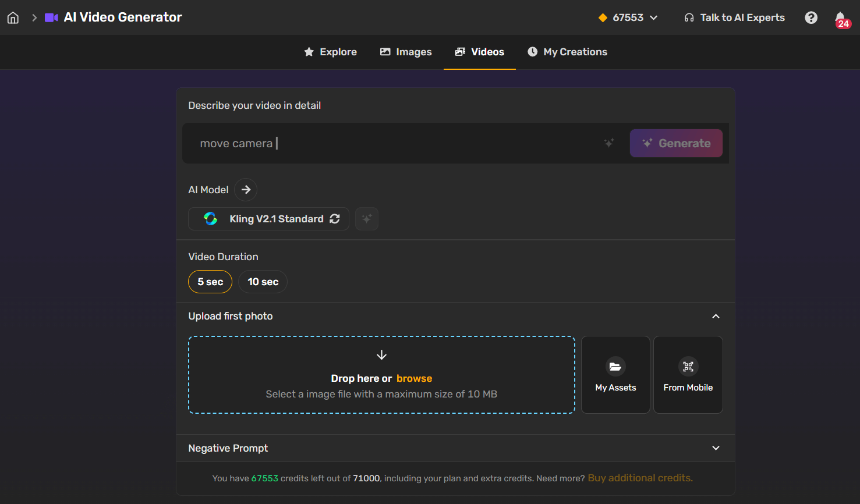Image resolution: width=860 pixels, height=504 pixels.
Task: Click the Generate button
Action: pyautogui.click(x=676, y=143)
